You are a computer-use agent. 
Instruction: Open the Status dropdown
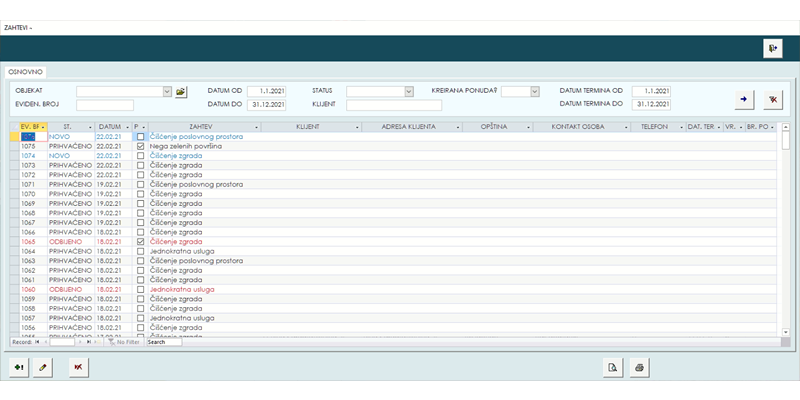[408, 91]
